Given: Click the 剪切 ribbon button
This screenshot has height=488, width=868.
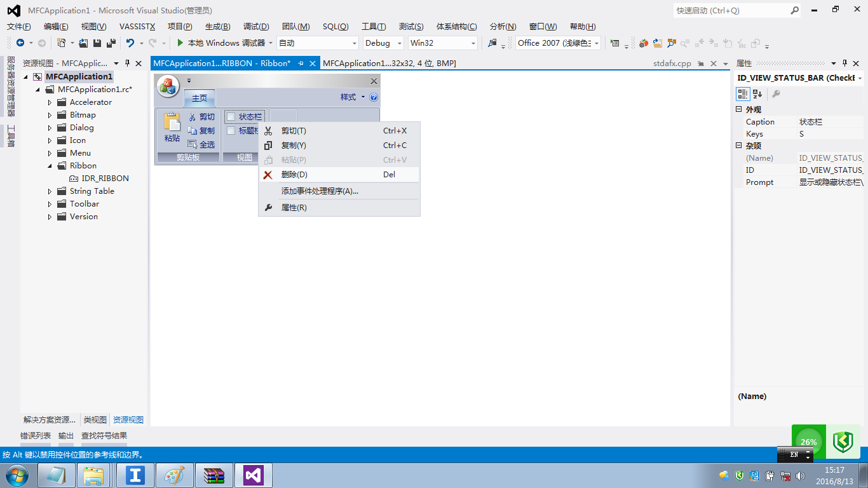Looking at the screenshot, I should 202,117.
